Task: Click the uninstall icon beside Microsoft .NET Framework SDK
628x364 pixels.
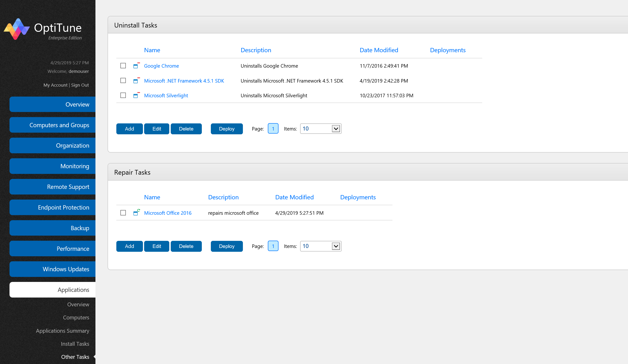Action: point(137,81)
